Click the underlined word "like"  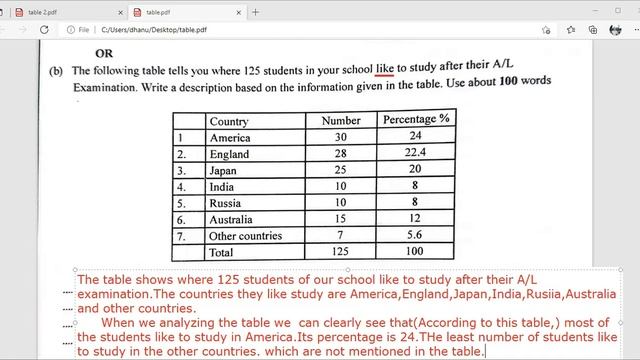[x=384, y=68]
